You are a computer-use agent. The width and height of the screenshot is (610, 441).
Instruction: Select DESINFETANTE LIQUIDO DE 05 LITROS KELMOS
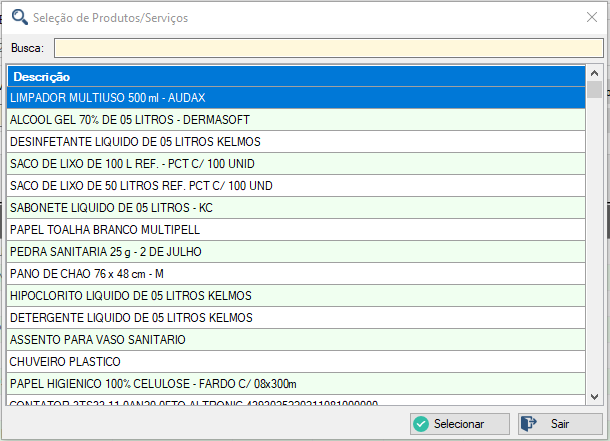tap(296, 142)
